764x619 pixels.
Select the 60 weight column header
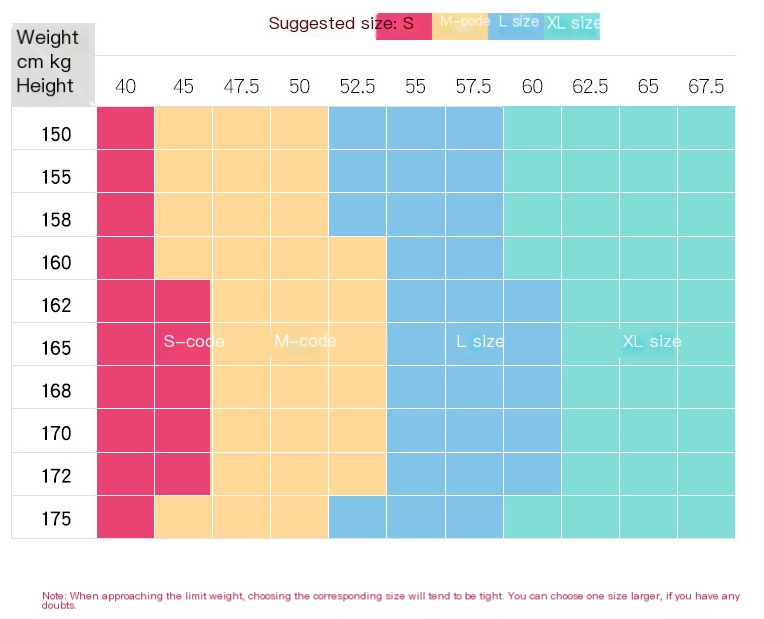coord(532,86)
